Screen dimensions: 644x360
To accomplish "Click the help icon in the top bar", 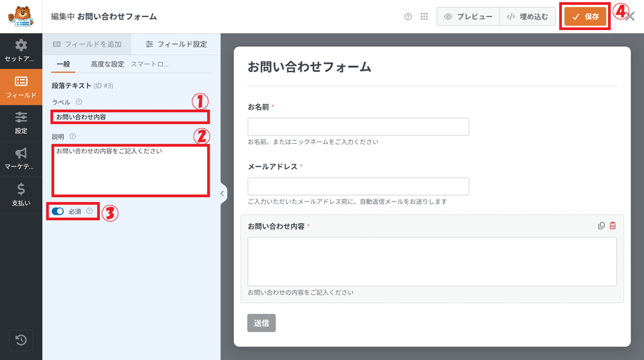I will click(x=408, y=17).
